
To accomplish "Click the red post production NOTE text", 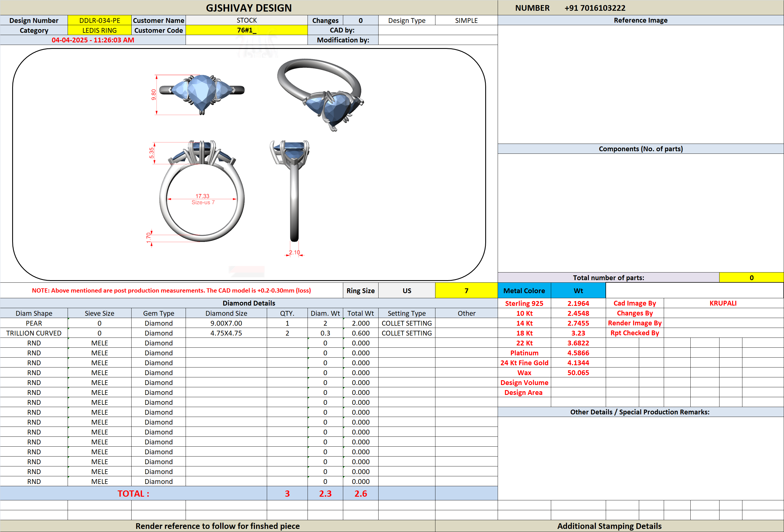I will click(171, 290).
